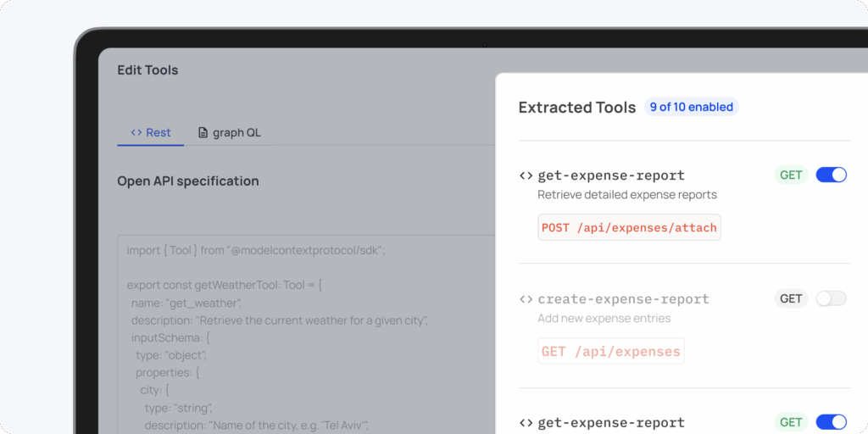The width and height of the screenshot is (868, 434).
Task: Click the code brackets icon on the Rest tab
Action: coord(136,133)
